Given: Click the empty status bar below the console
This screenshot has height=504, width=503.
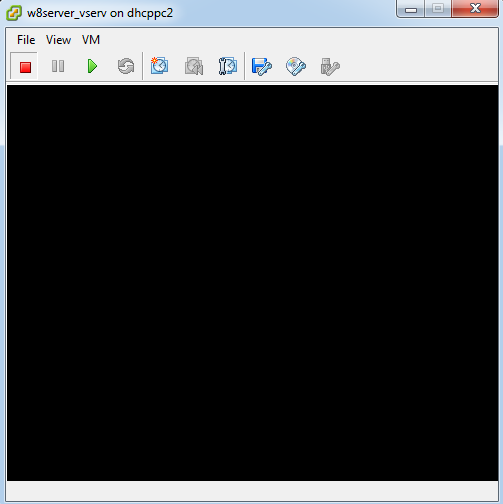Looking at the screenshot, I should pos(252,491).
